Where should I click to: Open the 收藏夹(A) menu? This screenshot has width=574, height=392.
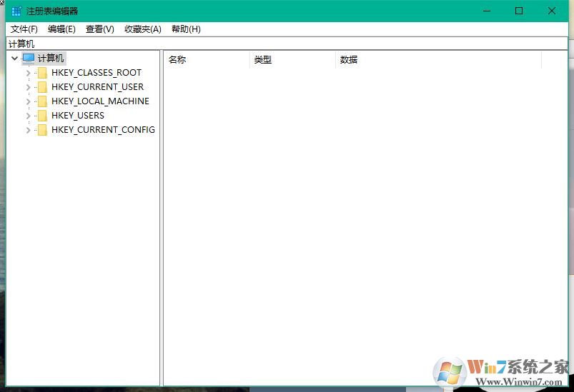pos(143,29)
